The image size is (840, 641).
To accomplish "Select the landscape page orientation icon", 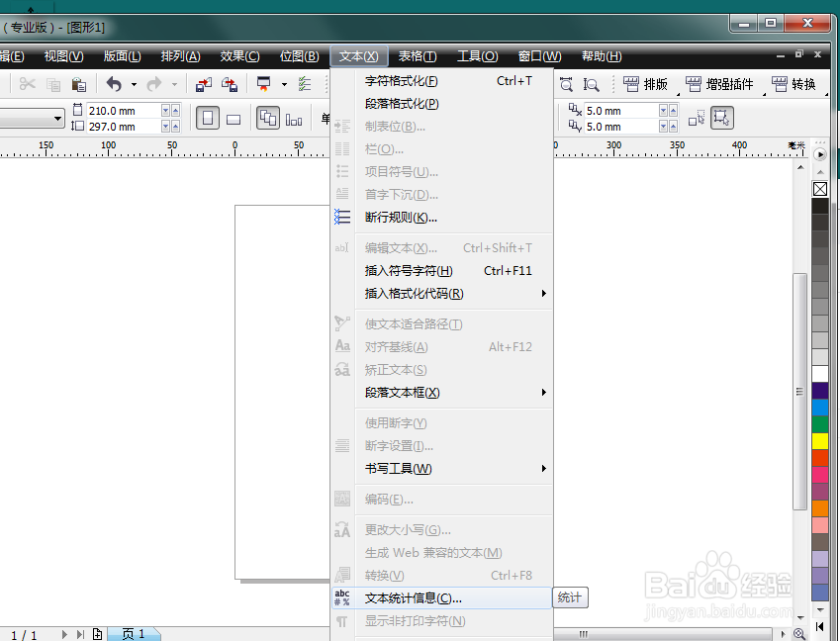I will [233, 119].
